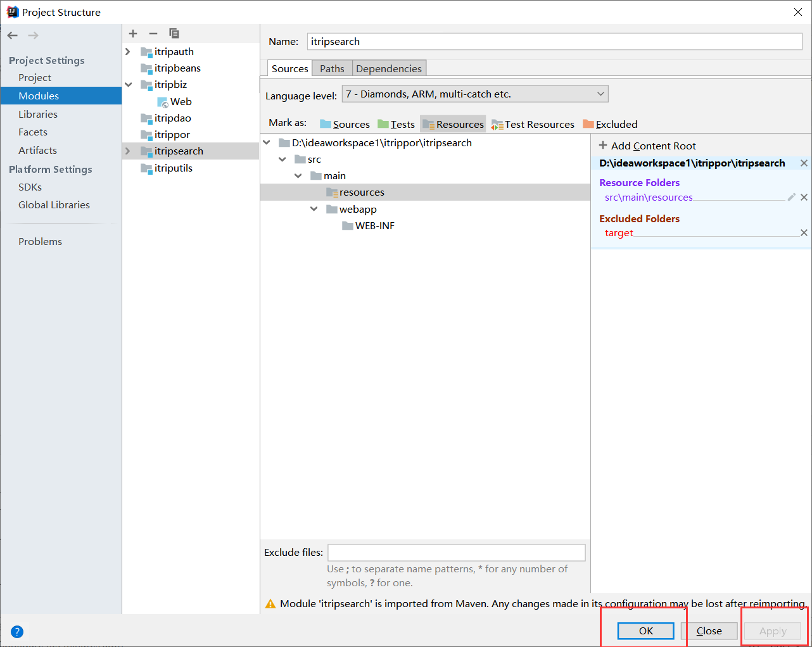Open help via the question mark icon
Viewport: 812px width, 647px height.
(17, 631)
